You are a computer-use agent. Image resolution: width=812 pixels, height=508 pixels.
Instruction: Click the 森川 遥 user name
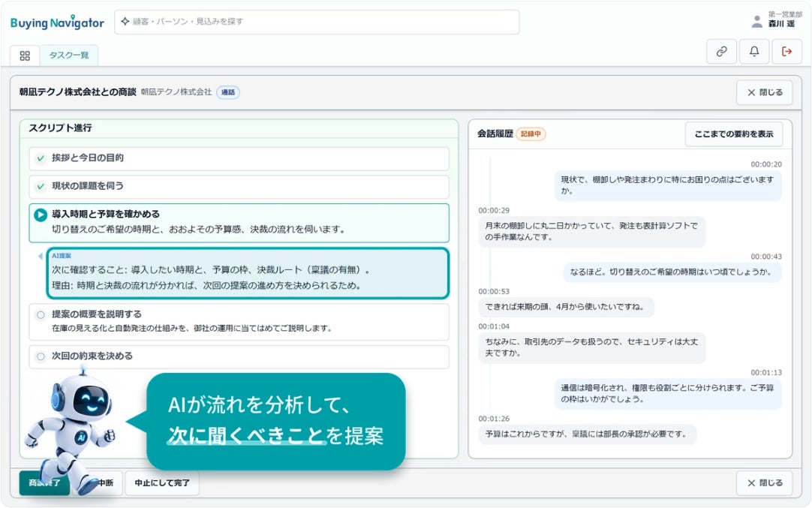781,24
